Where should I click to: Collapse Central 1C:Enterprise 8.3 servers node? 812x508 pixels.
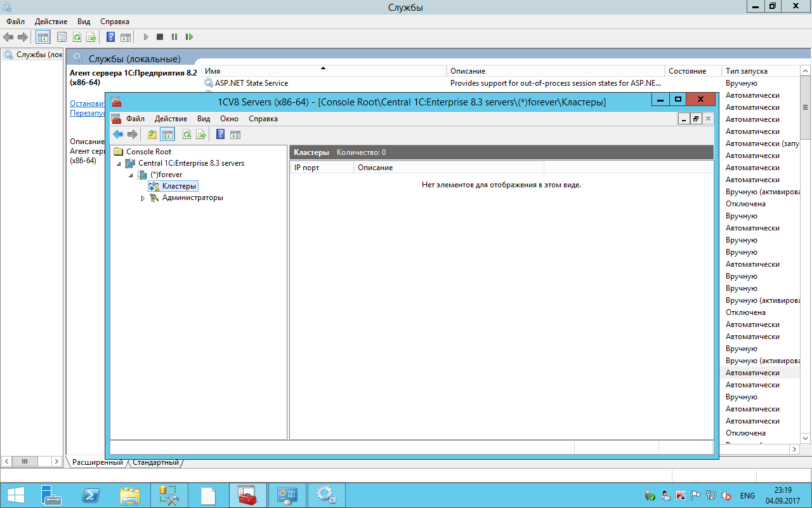[x=119, y=164]
